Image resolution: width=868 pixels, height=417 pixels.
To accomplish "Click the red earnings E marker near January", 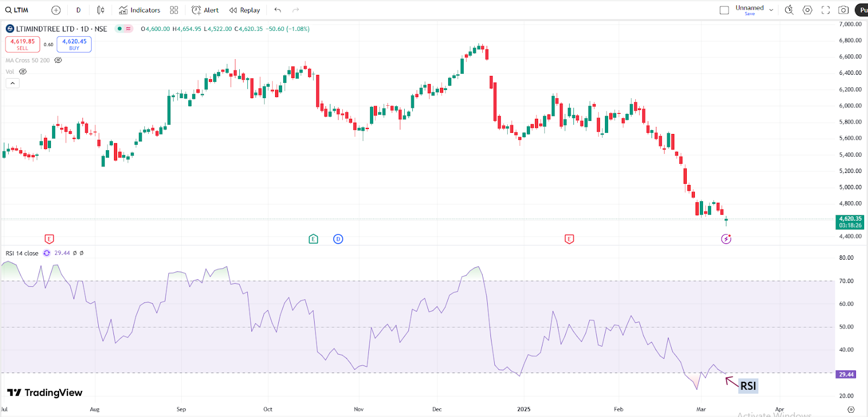I will (x=569, y=239).
